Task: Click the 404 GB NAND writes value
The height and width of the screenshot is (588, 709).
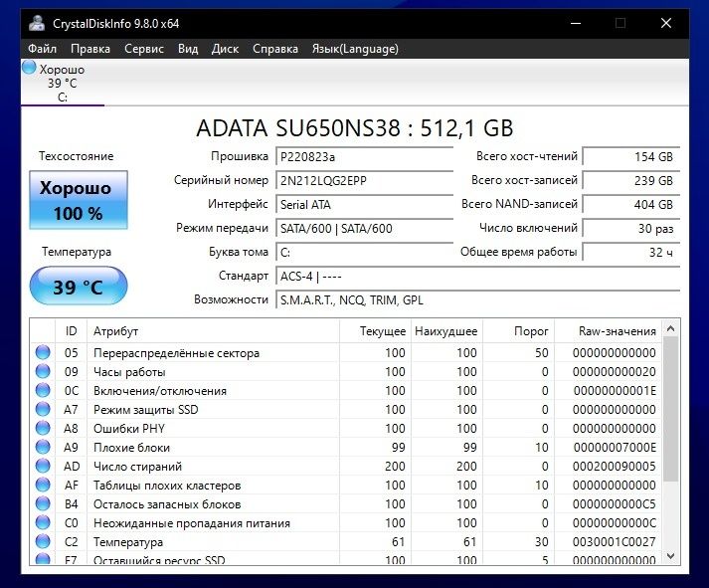Action: (631, 204)
